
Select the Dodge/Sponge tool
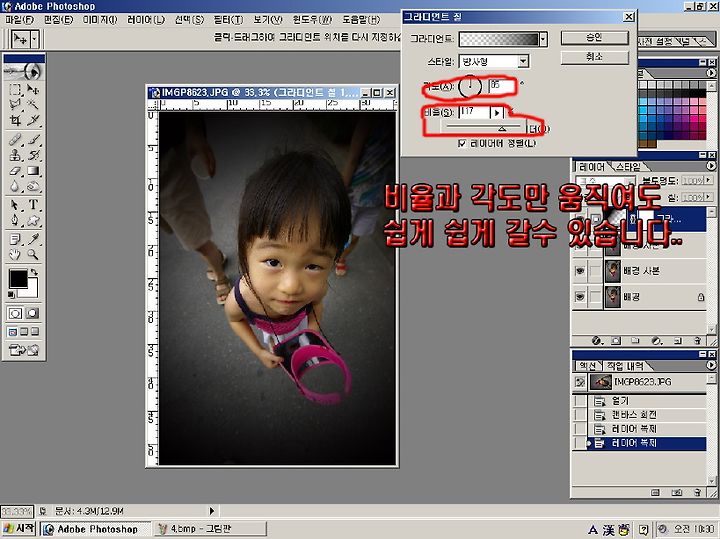coord(33,186)
